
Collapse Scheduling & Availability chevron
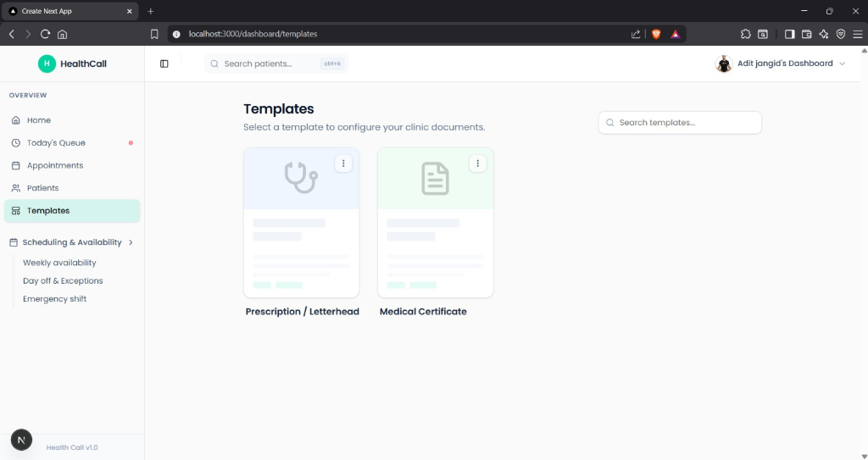(x=131, y=242)
